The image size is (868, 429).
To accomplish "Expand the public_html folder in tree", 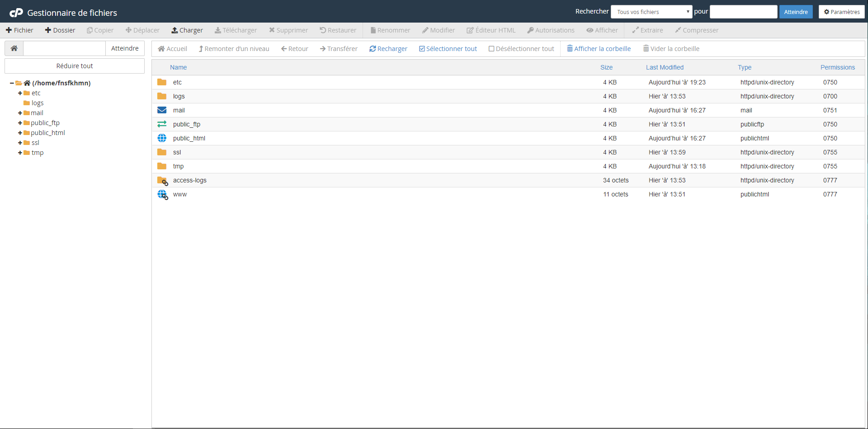I will (x=20, y=133).
